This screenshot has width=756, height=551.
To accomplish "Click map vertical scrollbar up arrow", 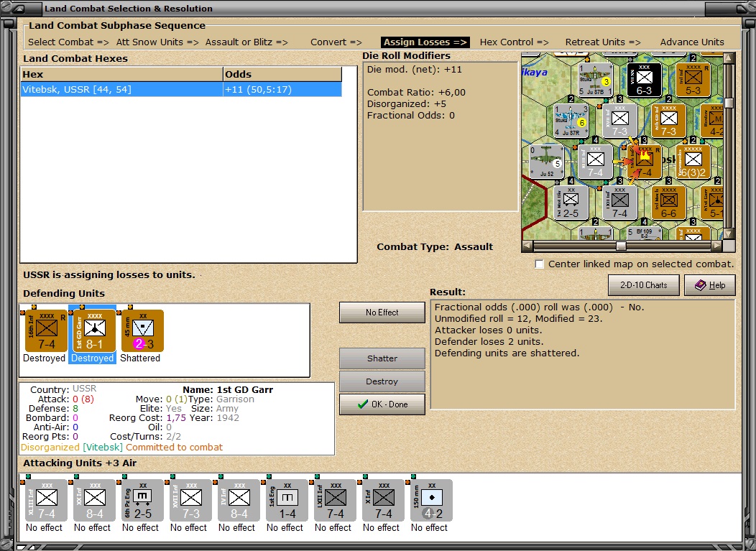I will coord(729,58).
